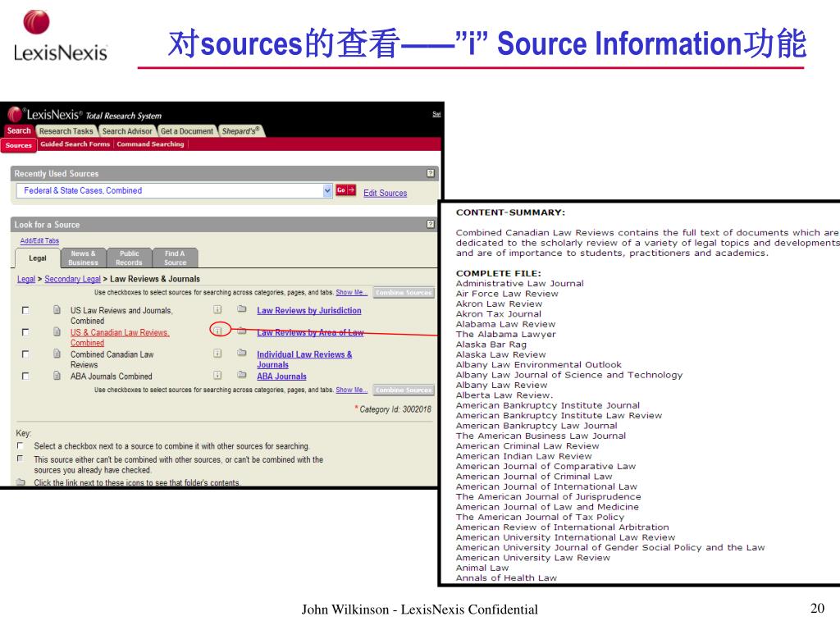Image resolution: width=840 pixels, height=630 pixels.
Task: Open the Add/Edit Tabs link
Action: click(39, 241)
